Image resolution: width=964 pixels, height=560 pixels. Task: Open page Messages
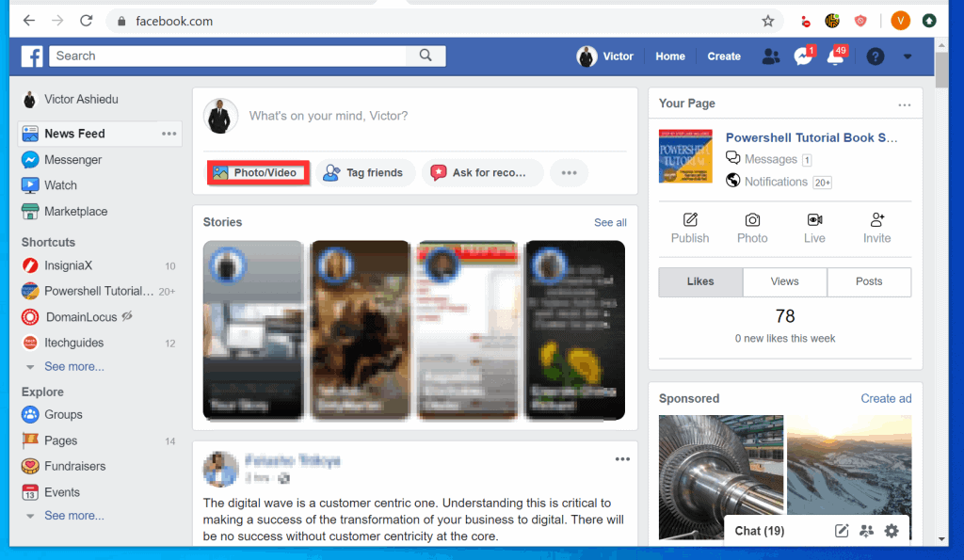coord(768,159)
